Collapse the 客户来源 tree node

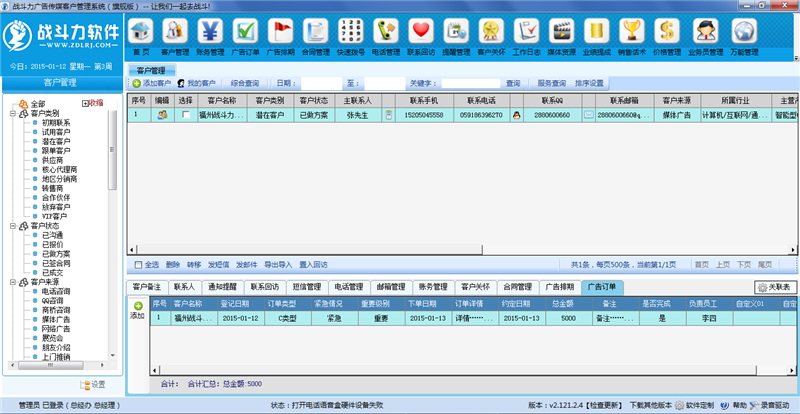[12, 282]
